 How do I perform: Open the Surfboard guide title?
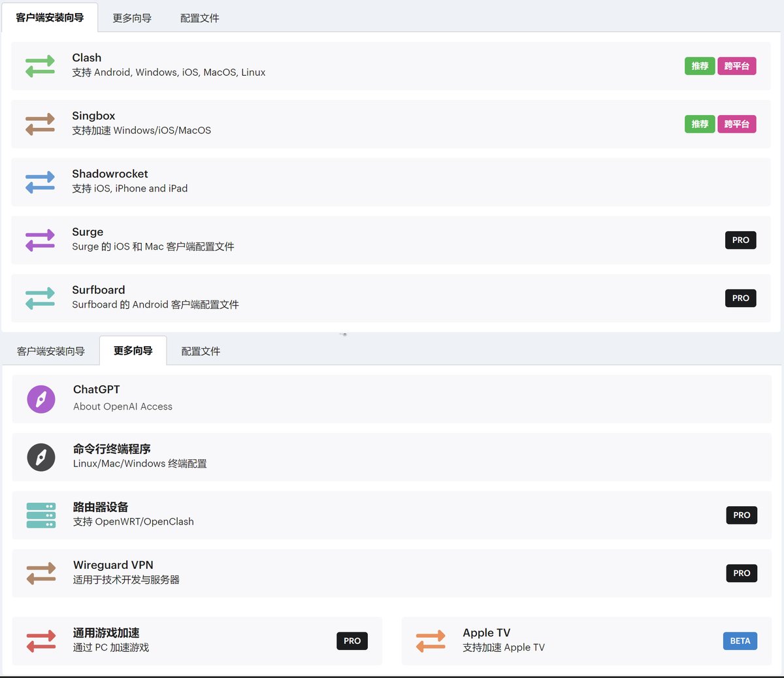coord(99,290)
